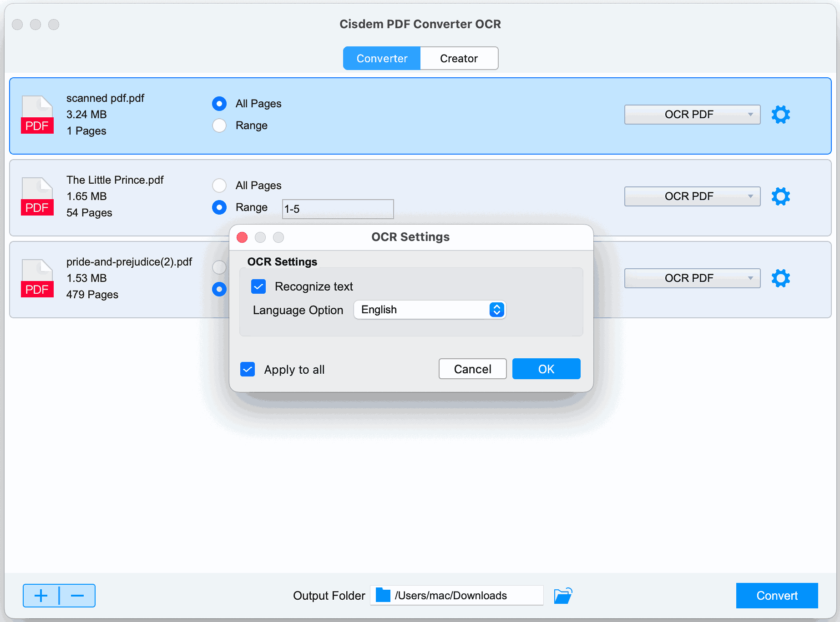Open OCR PDF format dropdown for scanned pdf.pdf

692,115
